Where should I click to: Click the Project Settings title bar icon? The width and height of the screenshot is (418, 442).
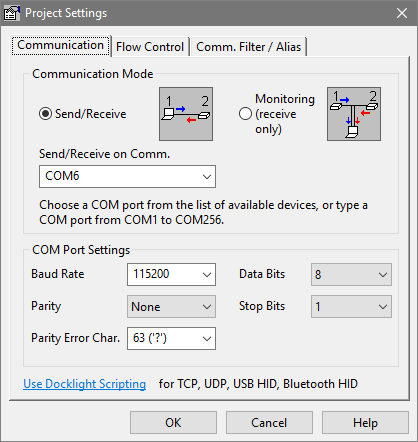[11, 13]
